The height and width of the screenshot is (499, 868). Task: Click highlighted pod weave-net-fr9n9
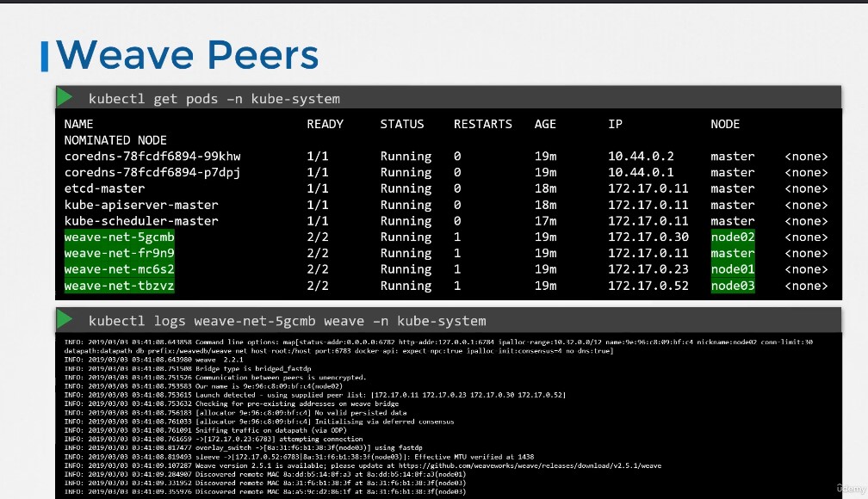119,253
